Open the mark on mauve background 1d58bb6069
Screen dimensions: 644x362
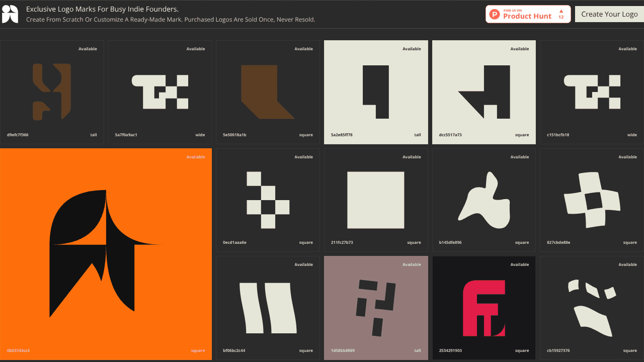[x=376, y=308]
